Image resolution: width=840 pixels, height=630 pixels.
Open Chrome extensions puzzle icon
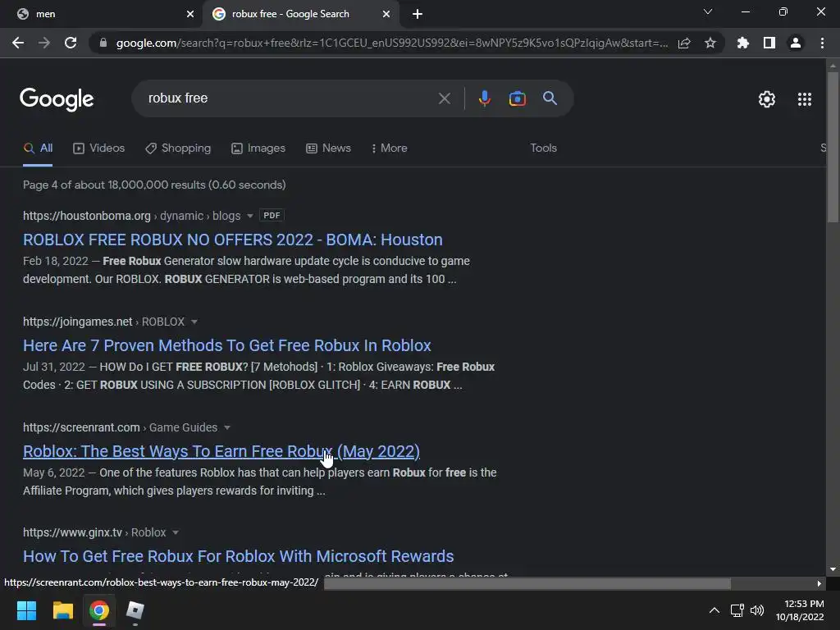point(742,43)
